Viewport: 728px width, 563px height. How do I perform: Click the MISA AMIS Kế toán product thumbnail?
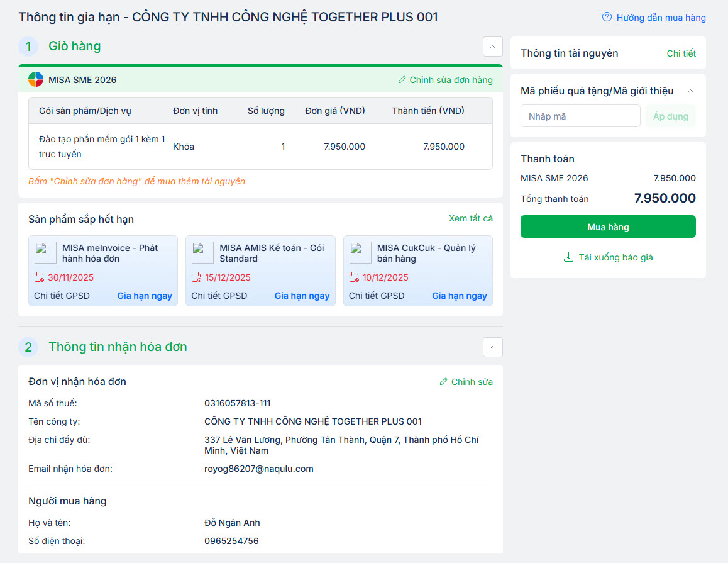(x=202, y=253)
